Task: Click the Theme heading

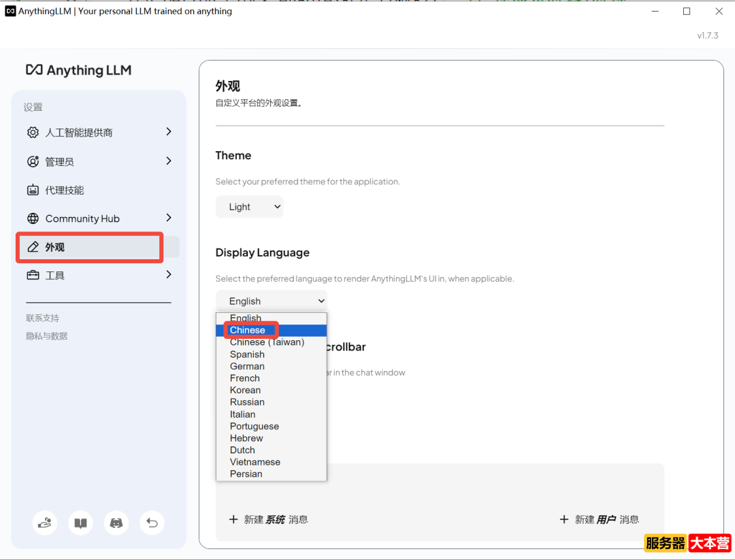Action: (x=233, y=156)
